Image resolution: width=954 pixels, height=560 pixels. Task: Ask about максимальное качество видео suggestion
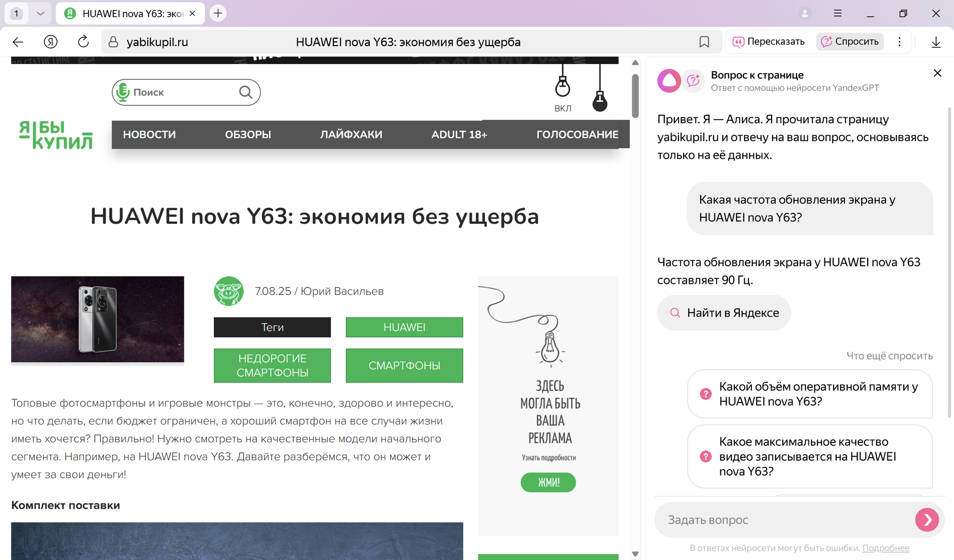tap(810, 456)
